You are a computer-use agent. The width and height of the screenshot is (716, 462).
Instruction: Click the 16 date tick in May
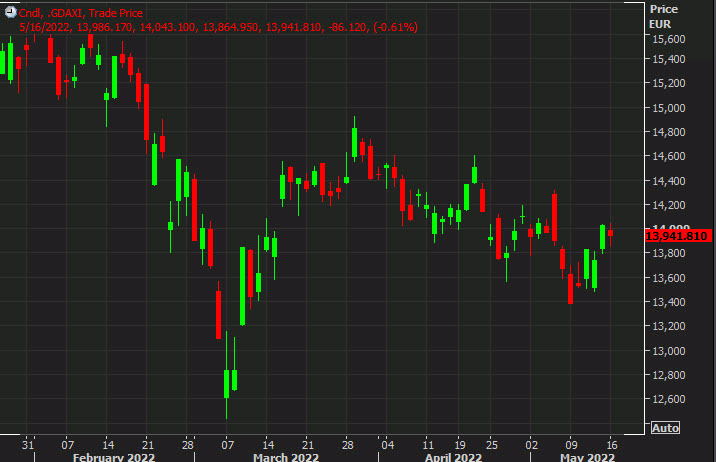[611, 445]
